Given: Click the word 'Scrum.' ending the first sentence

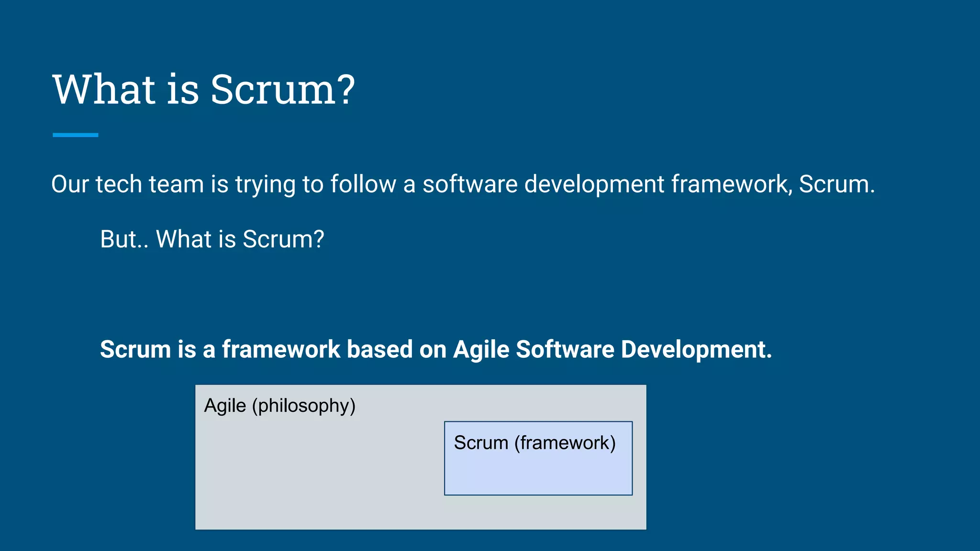Looking at the screenshot, I should [x=836, y=185].
